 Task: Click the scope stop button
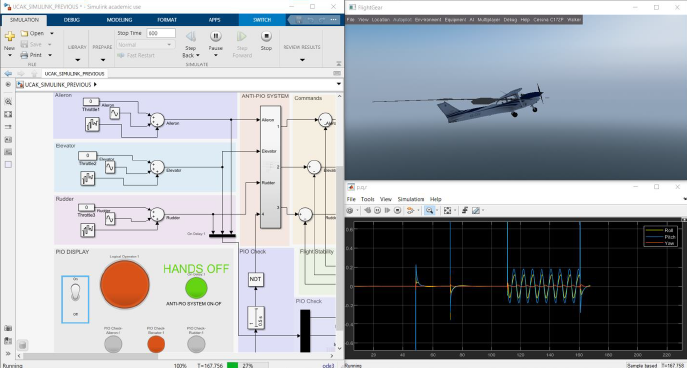pyautogui.click(x=397, y=211)
